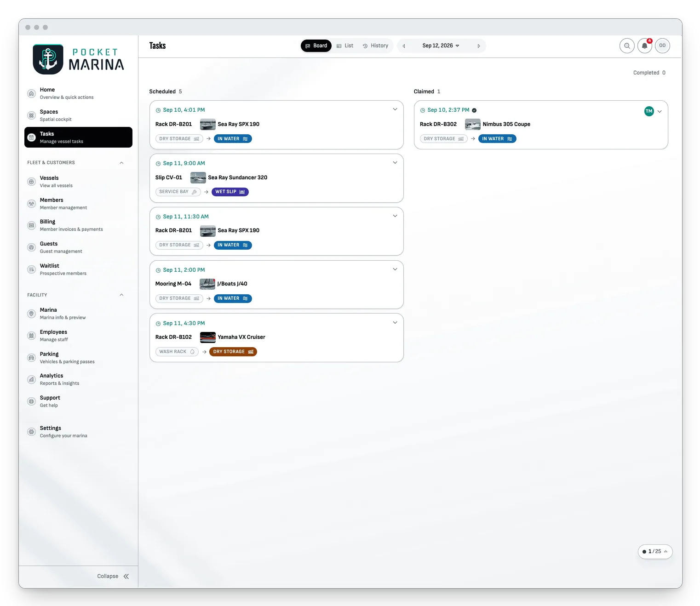The height and width of the screenshot is (606, 700).
Task: Click the Billing sidebar icon
Action: [31, 225]
